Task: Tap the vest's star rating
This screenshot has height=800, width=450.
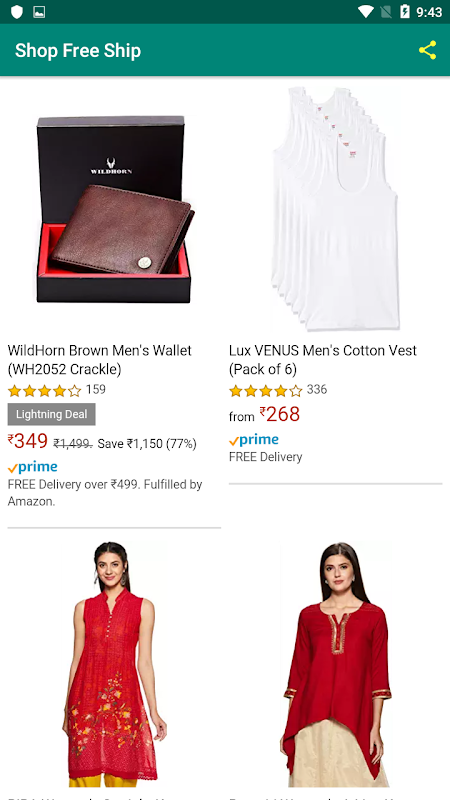Action: [266, 391]
